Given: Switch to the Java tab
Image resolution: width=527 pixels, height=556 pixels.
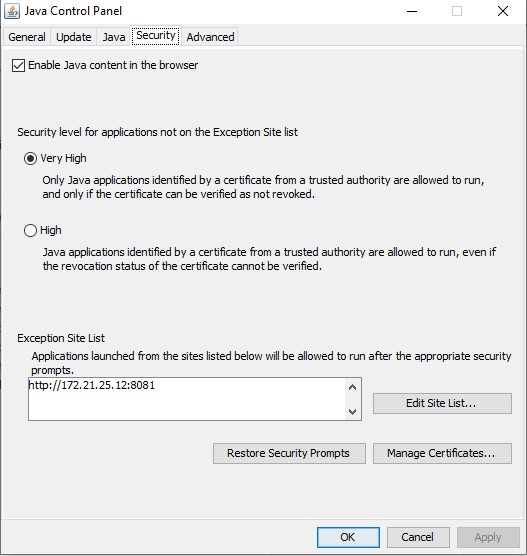Looking at the screenshot, I should [x=113, y=37].
